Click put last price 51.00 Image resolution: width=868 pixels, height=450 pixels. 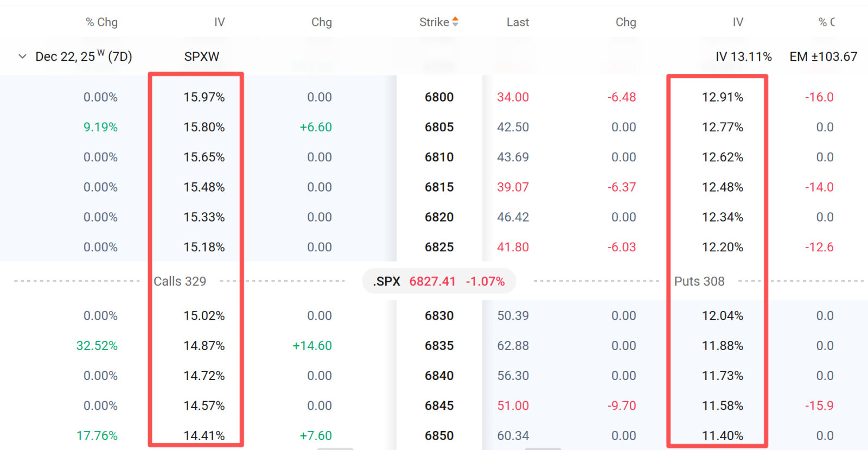point(513,405)
